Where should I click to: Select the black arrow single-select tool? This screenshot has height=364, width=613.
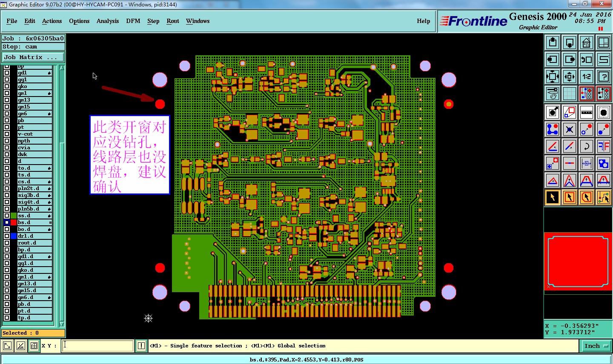(x=553, y=197)
